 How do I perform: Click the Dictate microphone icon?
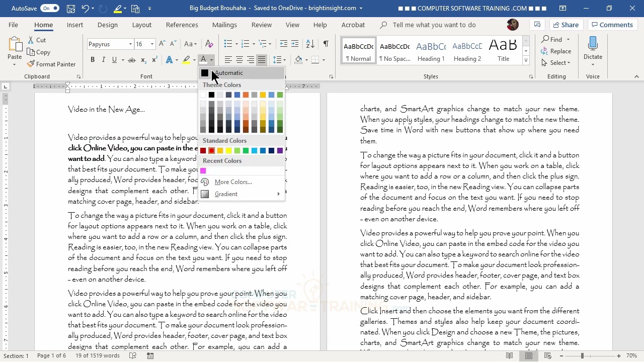[593, 45]
